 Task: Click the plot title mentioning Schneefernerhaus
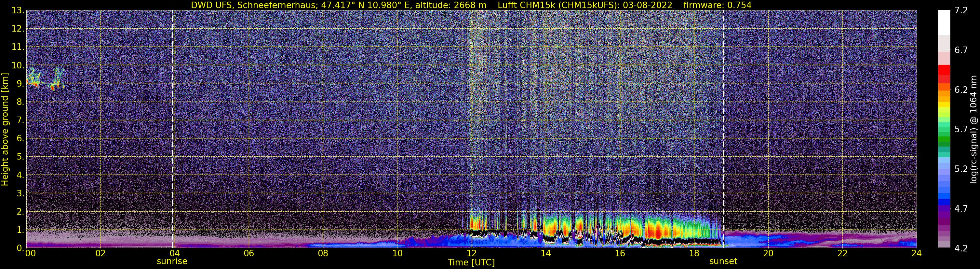(x=471, y=5)
